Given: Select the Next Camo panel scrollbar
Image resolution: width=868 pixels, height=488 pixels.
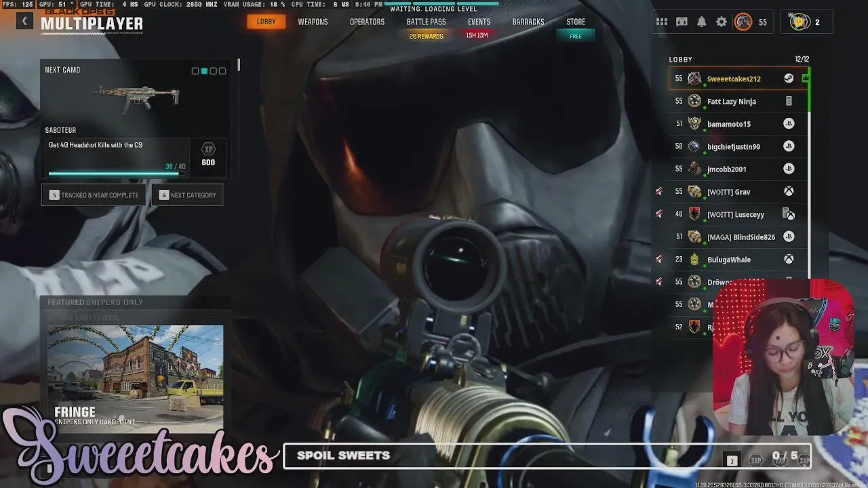Looking at the screenshot, I should click(239, 66).
